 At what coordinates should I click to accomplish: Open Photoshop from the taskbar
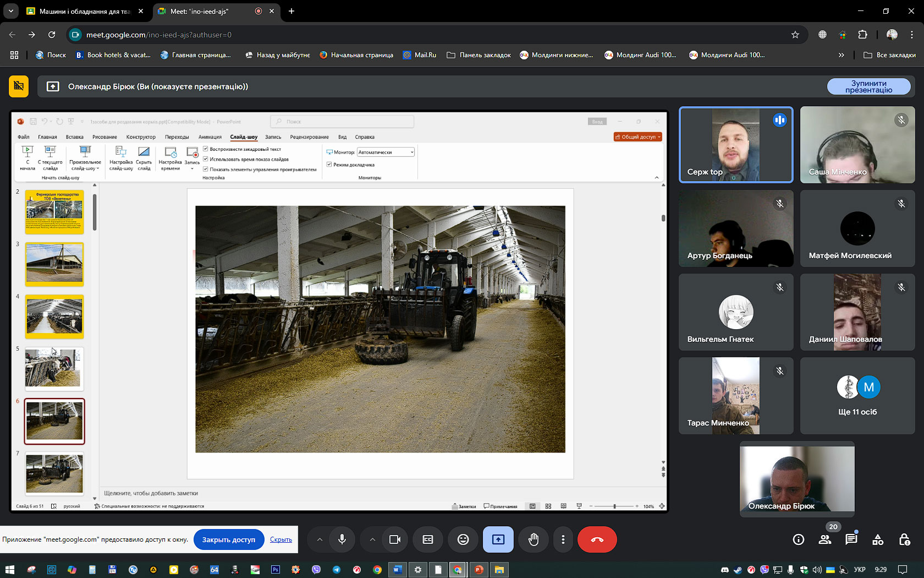[x=276, y=570]
